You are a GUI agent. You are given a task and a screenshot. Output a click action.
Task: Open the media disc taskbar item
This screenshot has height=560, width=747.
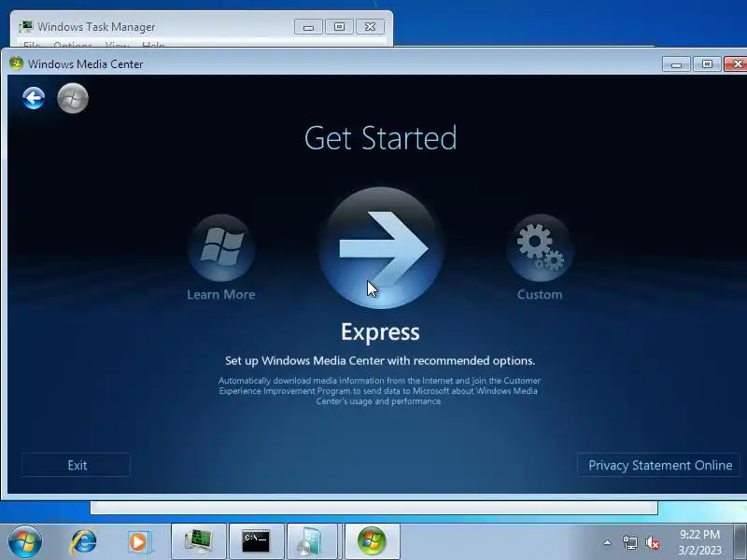click(x=312, y=542)
